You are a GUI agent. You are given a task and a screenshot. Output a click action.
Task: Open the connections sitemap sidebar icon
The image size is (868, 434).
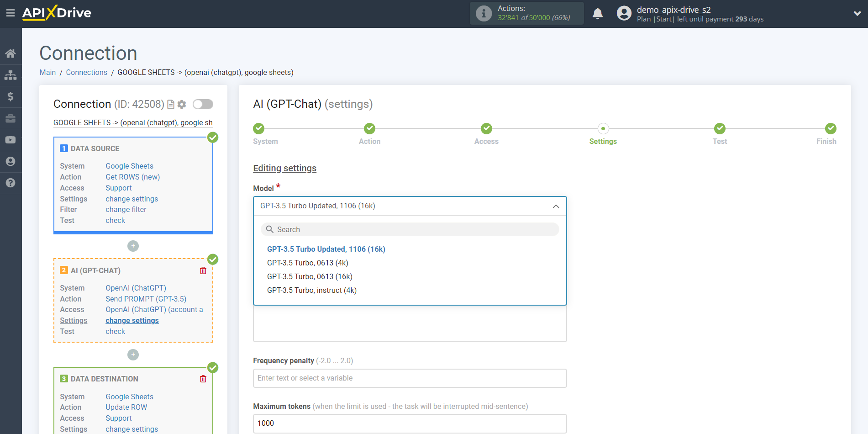11,75
